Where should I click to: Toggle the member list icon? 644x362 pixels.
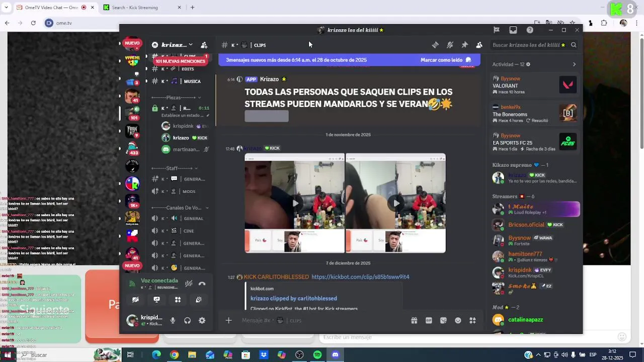click(x=479, y=45)
